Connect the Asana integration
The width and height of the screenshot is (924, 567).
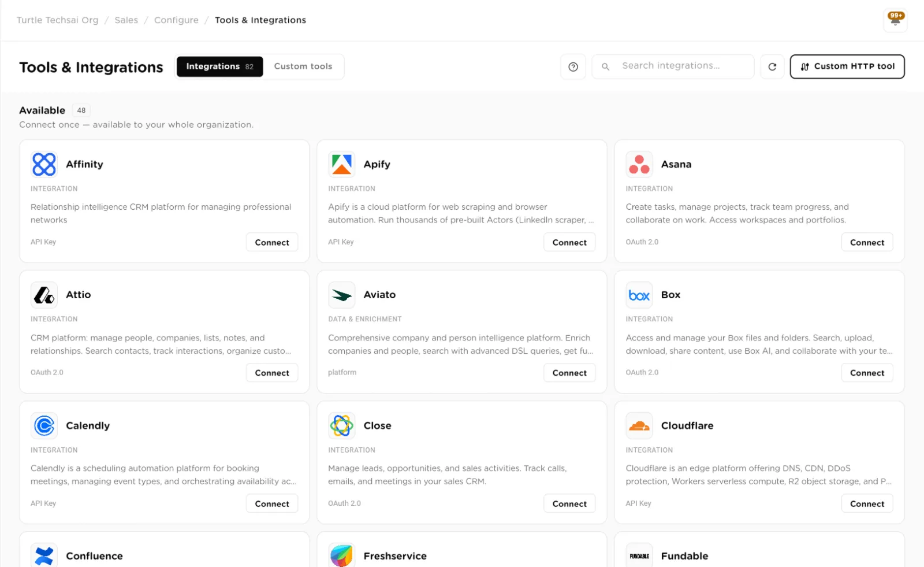tap(867, 242)
